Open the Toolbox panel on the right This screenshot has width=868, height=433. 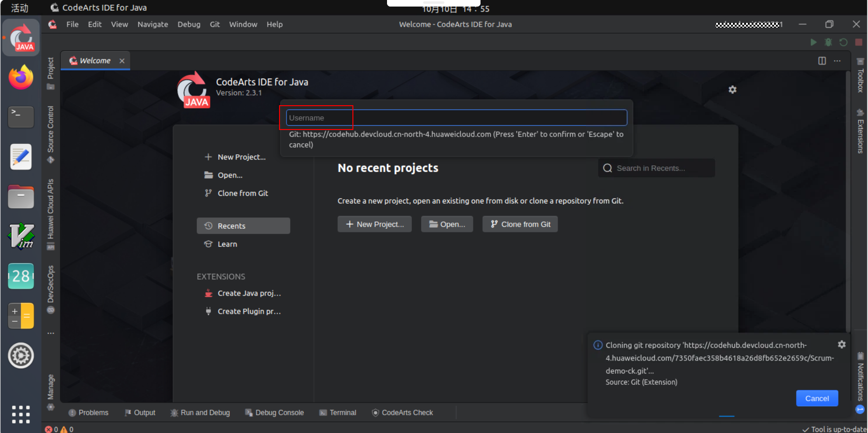coord(860,75)
